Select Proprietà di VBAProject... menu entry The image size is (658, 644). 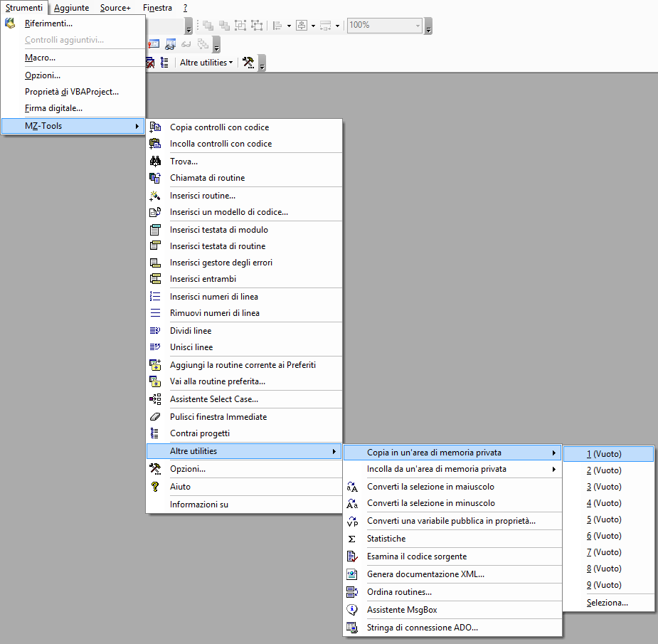pyautogui.click(x=73, y=92)
